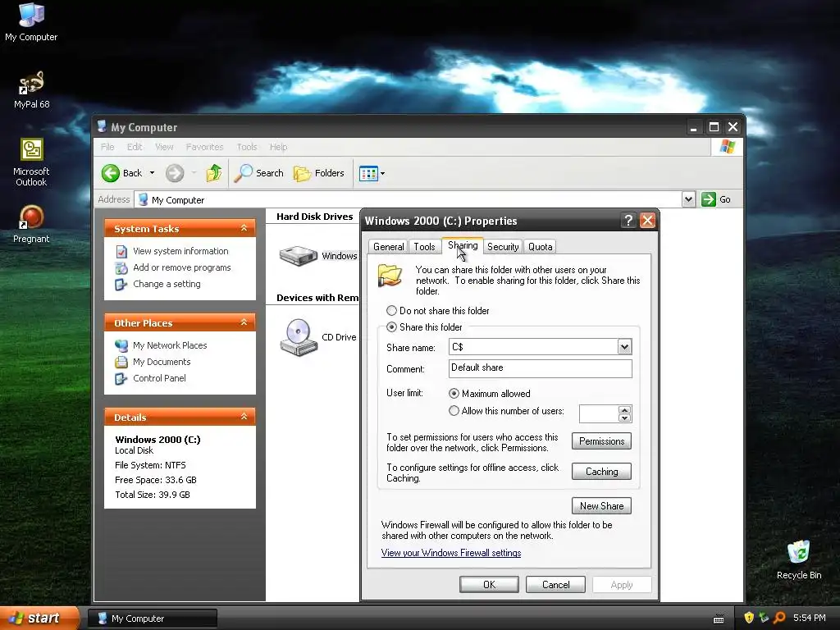
Task: Click the number of users field
Action: coord(599,413)
